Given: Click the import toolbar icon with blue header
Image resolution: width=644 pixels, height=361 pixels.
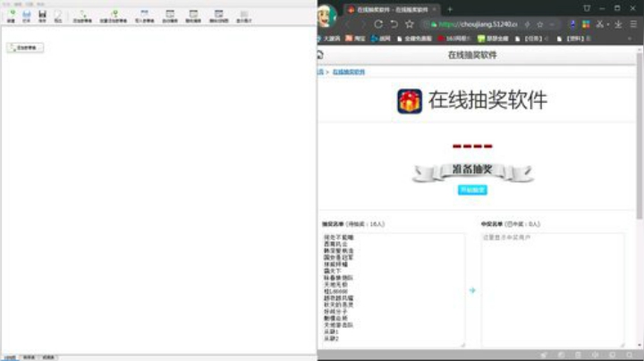Looking at the screenshot, I should click(145, 16).
